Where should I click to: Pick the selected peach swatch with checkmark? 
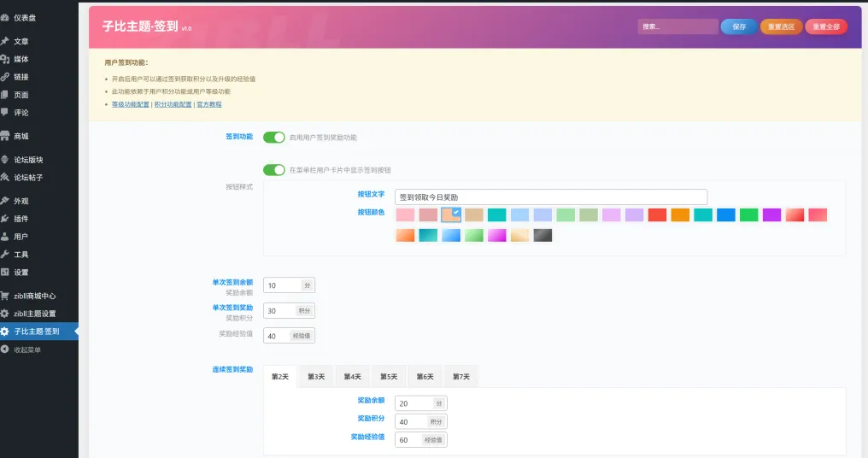(451, 214)
